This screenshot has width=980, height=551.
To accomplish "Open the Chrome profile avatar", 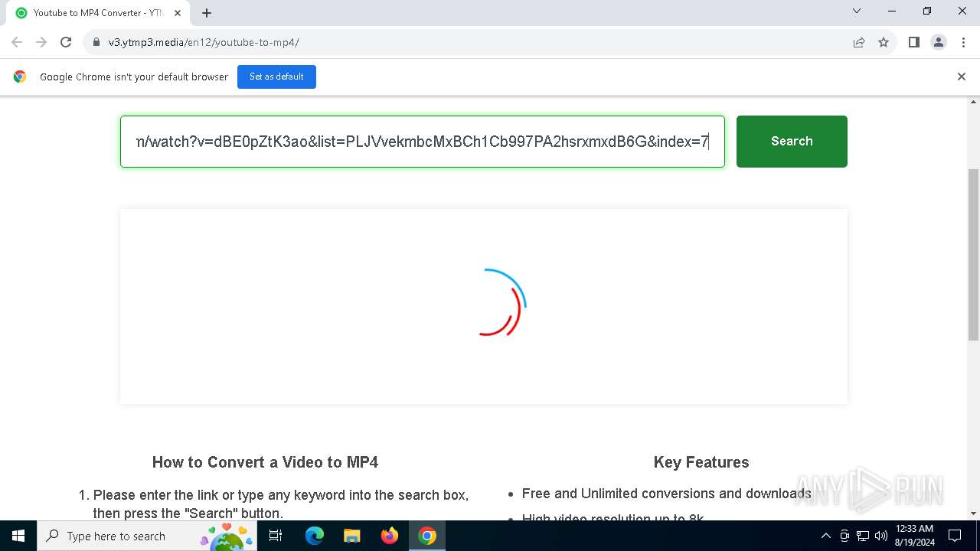I will tap(939, 42).
